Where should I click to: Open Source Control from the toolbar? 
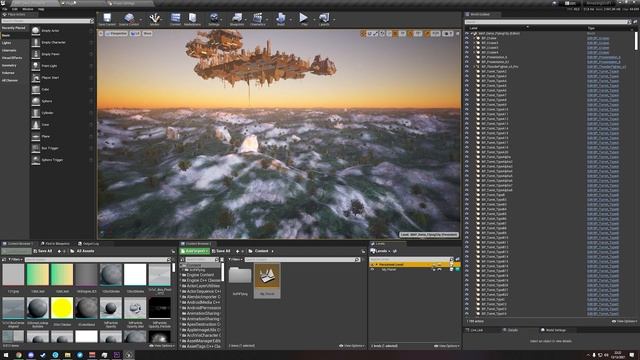coord(129,18)
